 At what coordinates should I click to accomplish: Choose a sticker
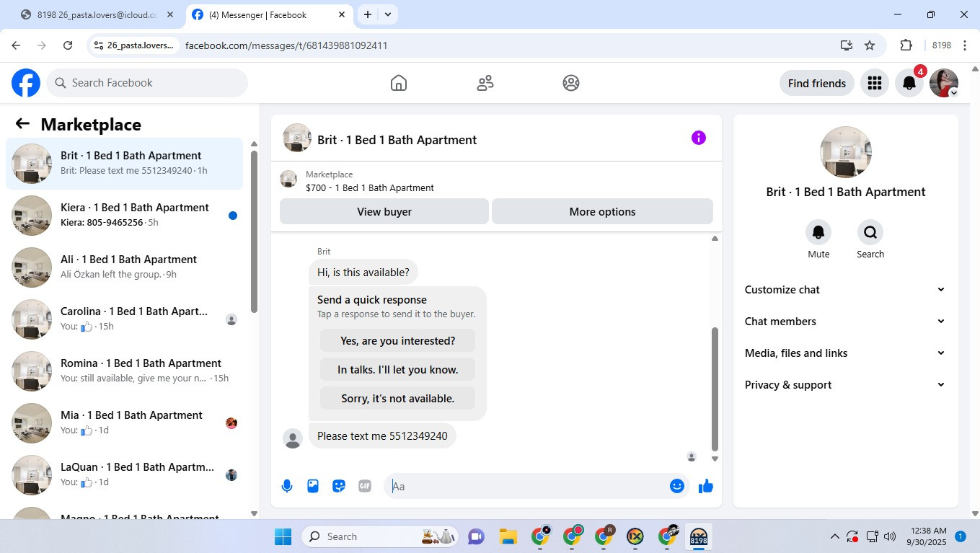click(339, 486)
